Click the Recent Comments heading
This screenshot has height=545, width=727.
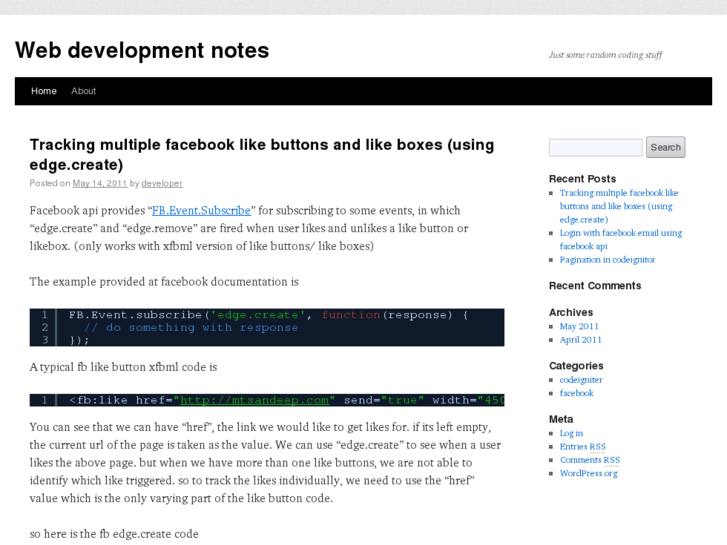(595, 286)
